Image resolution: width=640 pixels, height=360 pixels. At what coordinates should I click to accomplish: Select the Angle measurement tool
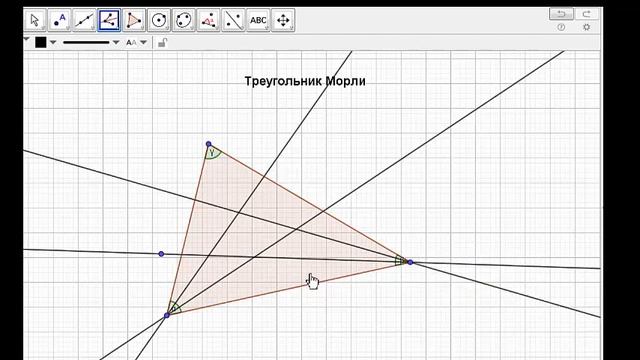(x=209, y=20)
